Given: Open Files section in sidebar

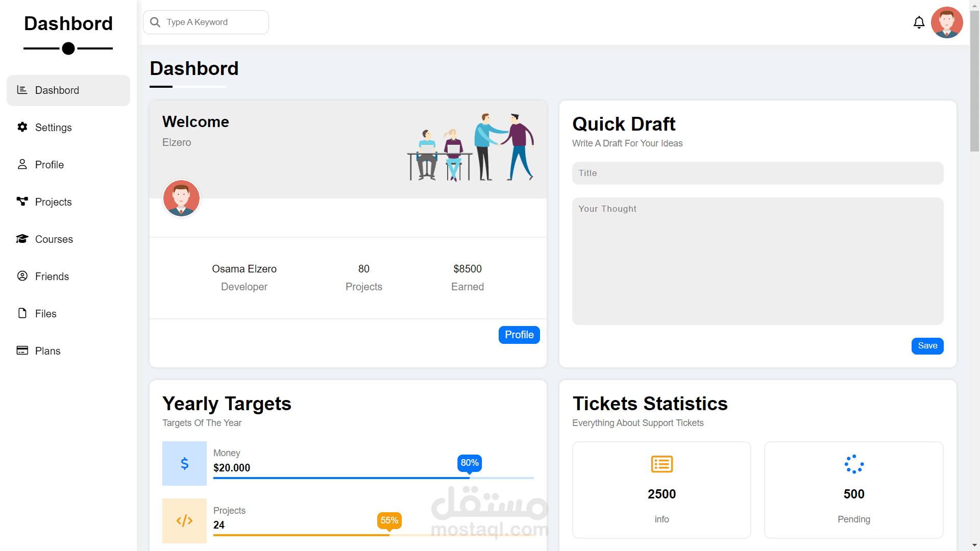Looking at the screenshot, I should click(x=45, y=314).
